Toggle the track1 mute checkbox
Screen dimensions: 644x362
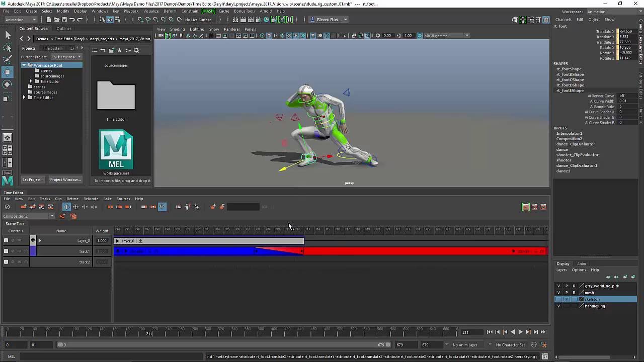pos(6,251)
